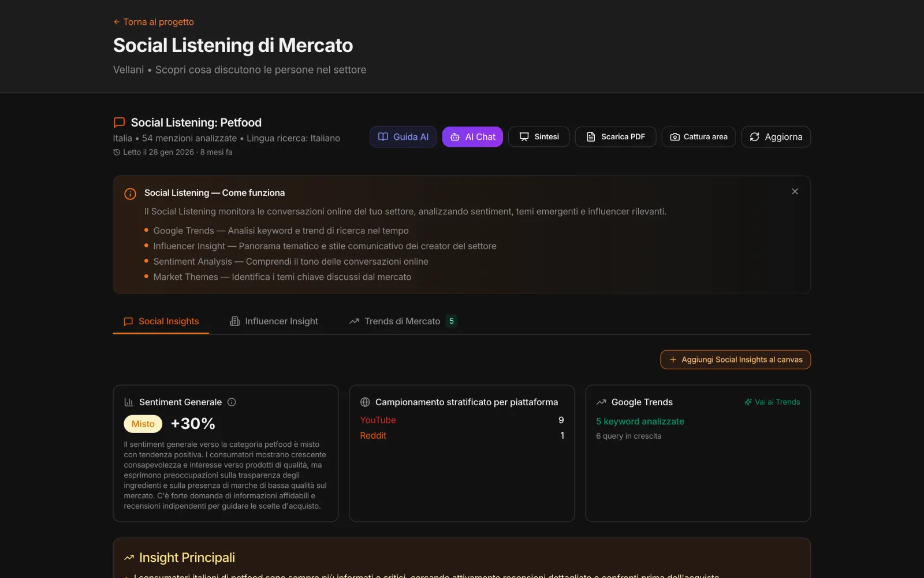
Task: Click the back arrow icon beside Torna al progetto
Action: click(x=117, y=22)
